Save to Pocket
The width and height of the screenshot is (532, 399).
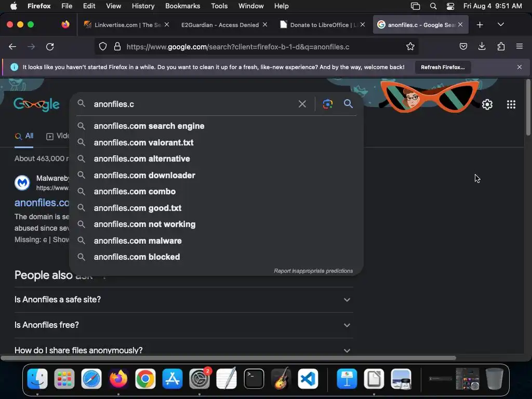click(463, 46)
